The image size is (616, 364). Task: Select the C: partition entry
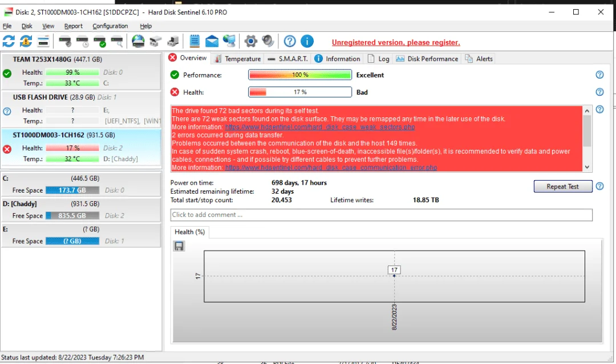(81, 184)
